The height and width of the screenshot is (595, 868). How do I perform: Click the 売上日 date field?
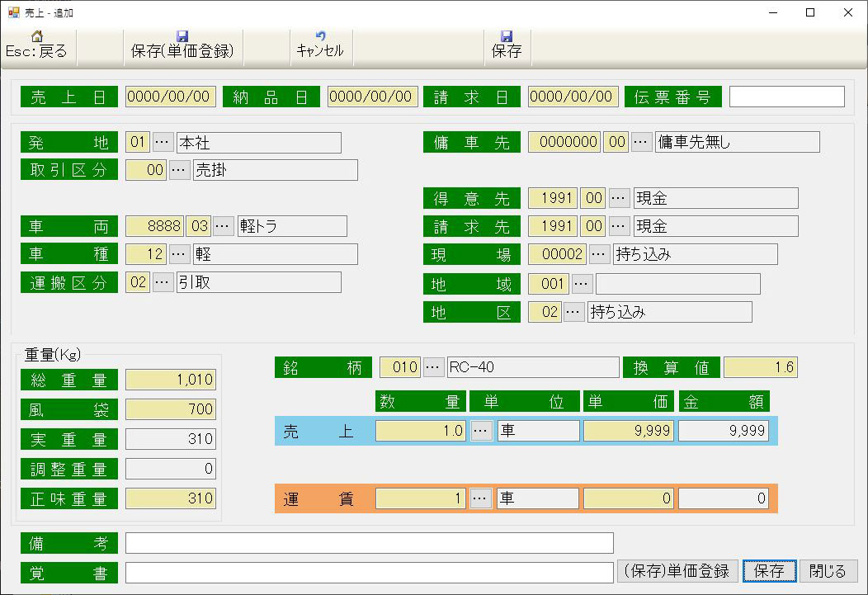[170, 97]
